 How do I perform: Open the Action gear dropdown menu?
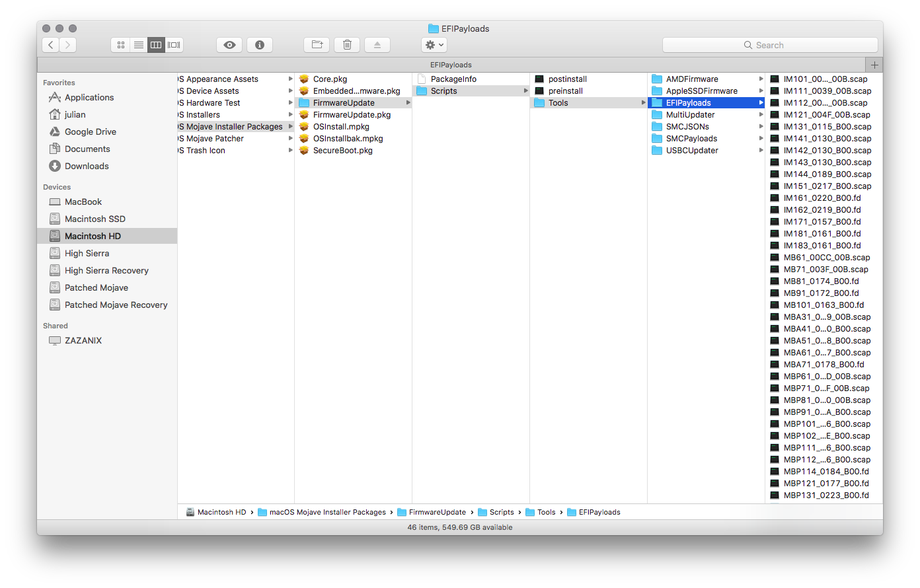click(434, 45)
